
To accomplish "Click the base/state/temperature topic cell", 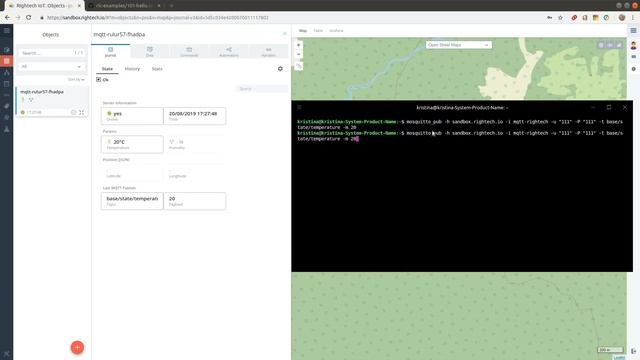I will 132,201.
